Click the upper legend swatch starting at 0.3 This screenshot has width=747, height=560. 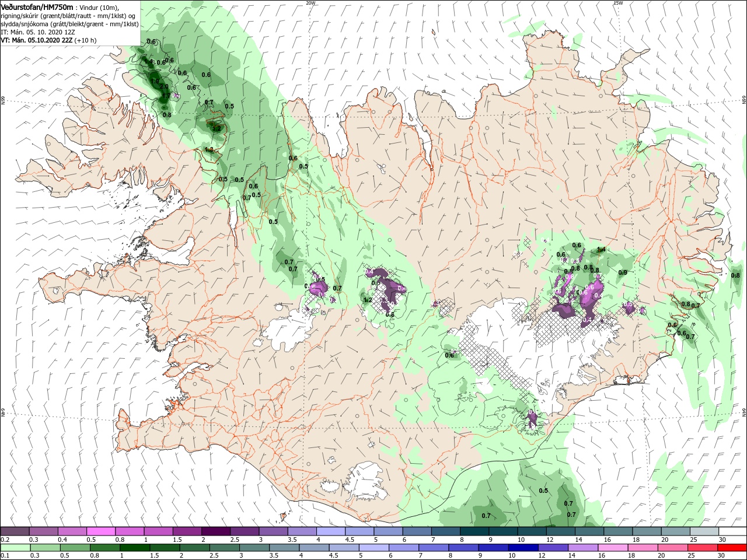[x=44, y=531]
